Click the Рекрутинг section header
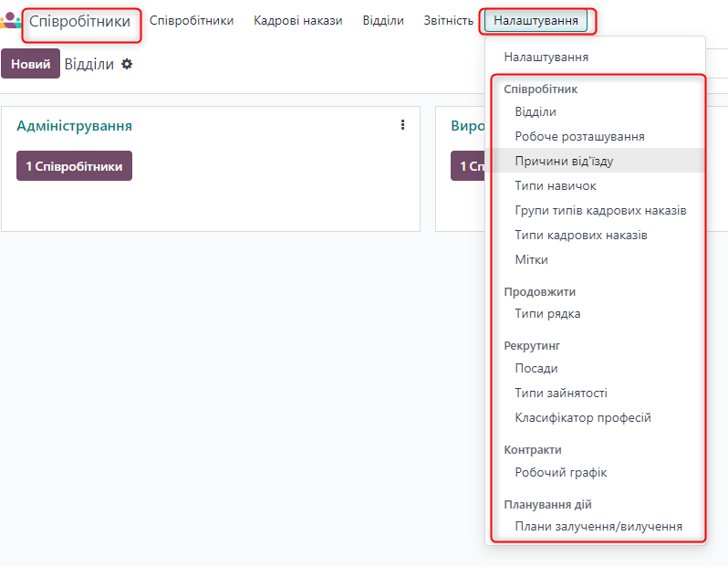The width and height of the screenshot is (728, 567). coord(532,346)
